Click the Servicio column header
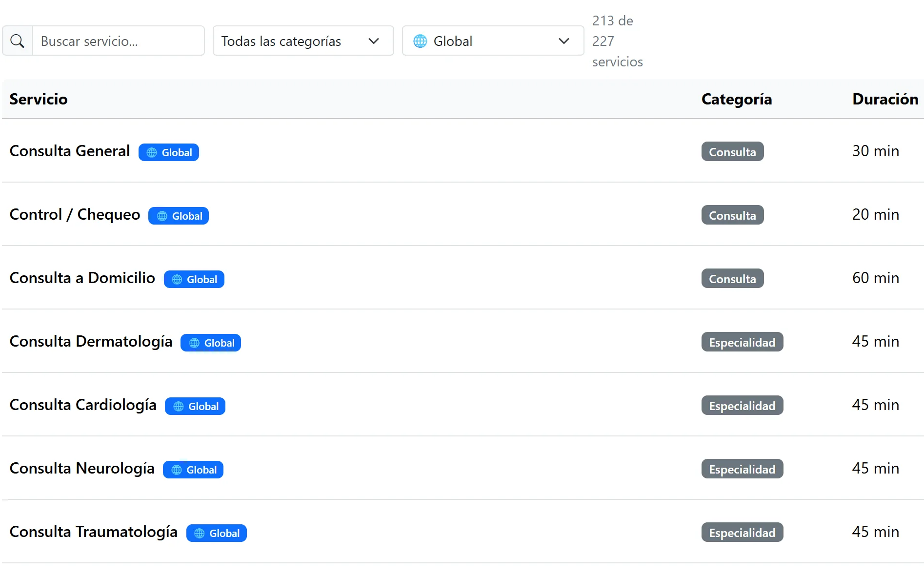The height and width of the screenshot is (578, 924). point(39,99)
